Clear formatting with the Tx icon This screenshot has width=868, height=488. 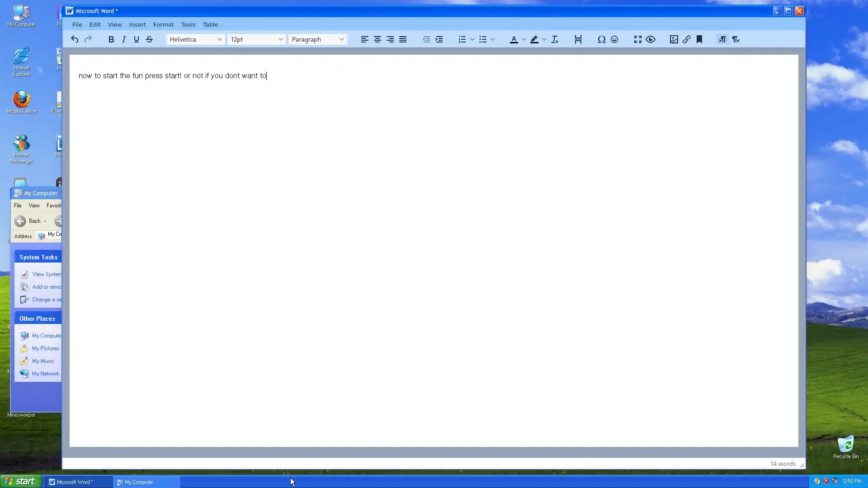(555, 39)
